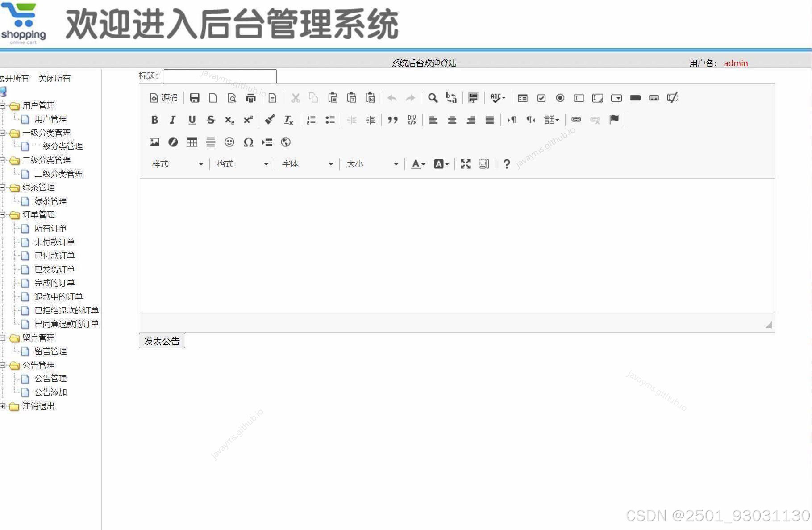Image resolution: width=812 pixels, height=530 pixels.
Task: Insert a radio button form field
Action: [560, 98]
